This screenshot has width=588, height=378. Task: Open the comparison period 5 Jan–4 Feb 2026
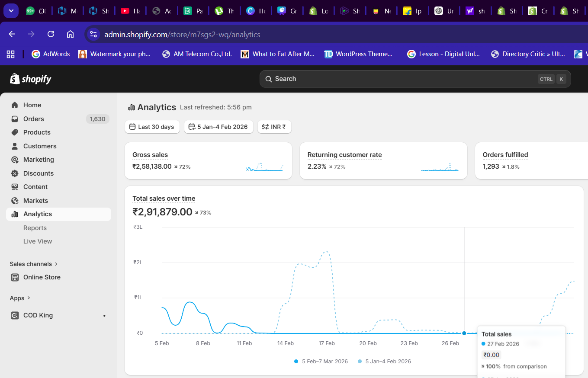218,127
